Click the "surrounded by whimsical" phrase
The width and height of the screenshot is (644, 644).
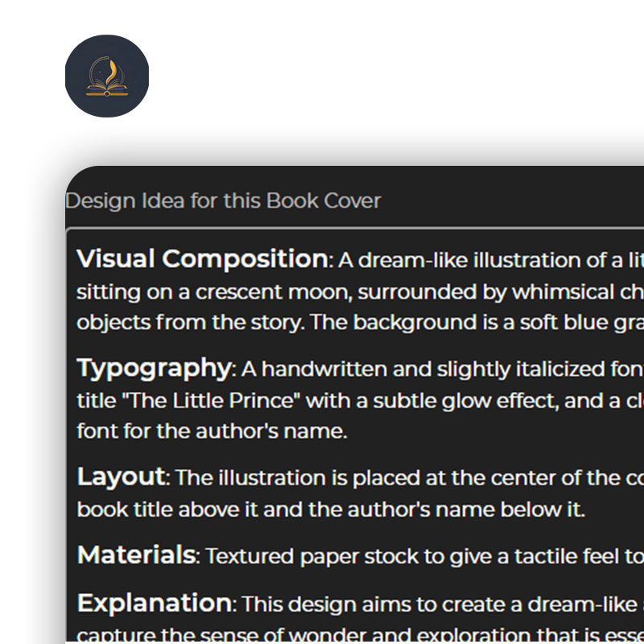[x=486, y=292]
